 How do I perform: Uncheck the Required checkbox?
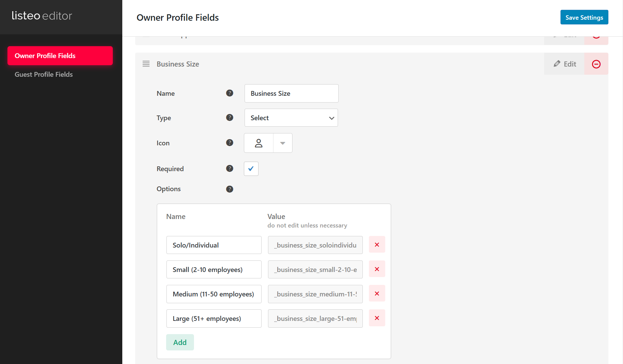click(x=251, y=169)
